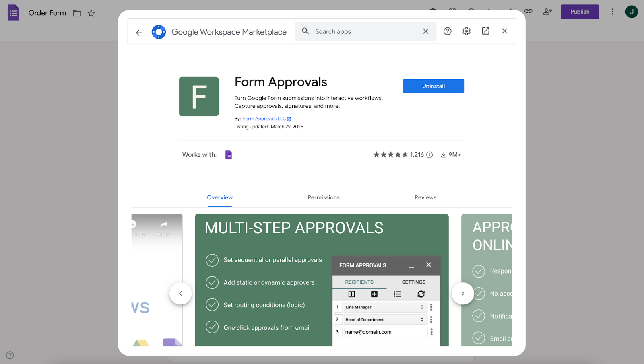Switch to the Overview tab

[x=220, y=197]
